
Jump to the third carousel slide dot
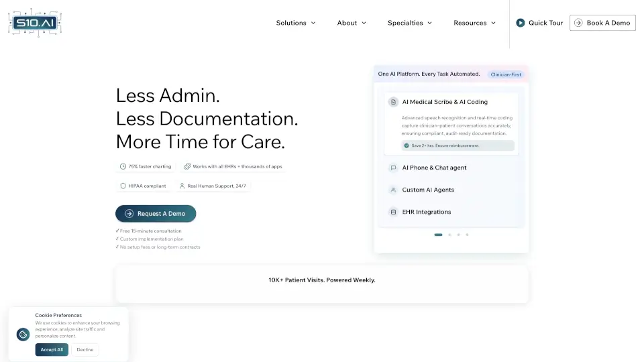click(x=458, y=235)
